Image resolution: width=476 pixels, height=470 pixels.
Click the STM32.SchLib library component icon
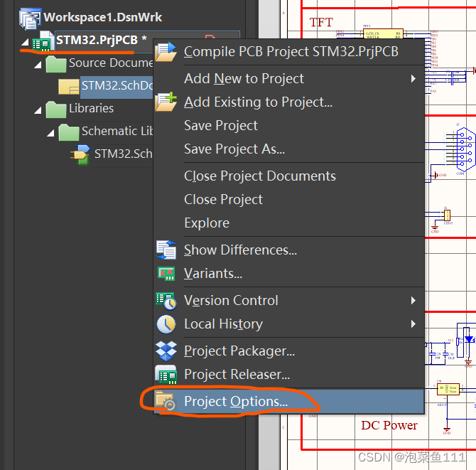(81, 155)
